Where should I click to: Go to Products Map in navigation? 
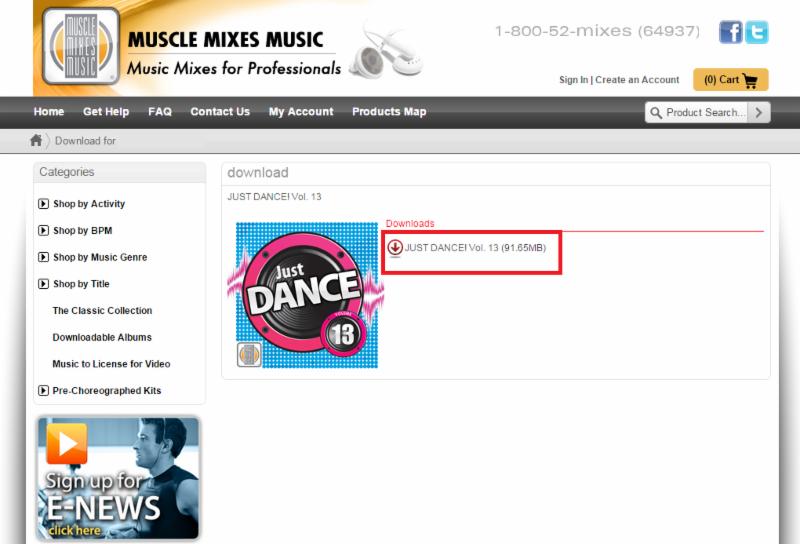click(x=389, y=112)
